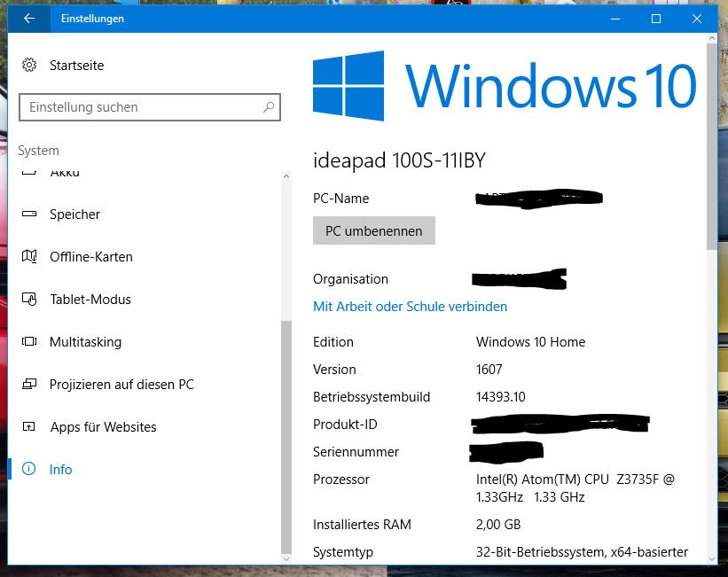The image size is (728, 577).
Task: Open Startseite gear icon
Action: coord(29,65)
